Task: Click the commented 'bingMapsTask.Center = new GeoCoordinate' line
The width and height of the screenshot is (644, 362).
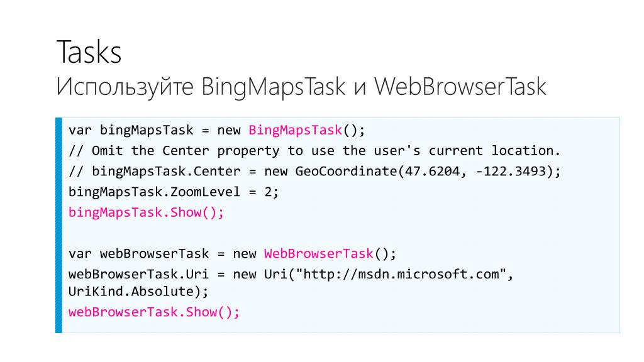Action: (x=314, y=171)
